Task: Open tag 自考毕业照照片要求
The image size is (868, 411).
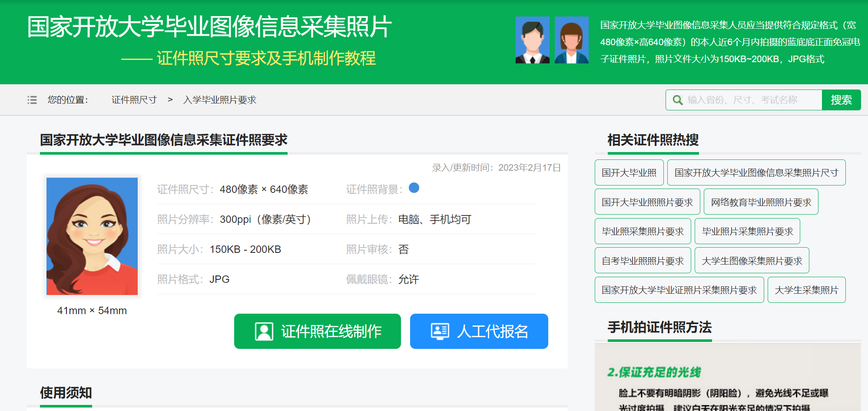Action: point(643,260)
